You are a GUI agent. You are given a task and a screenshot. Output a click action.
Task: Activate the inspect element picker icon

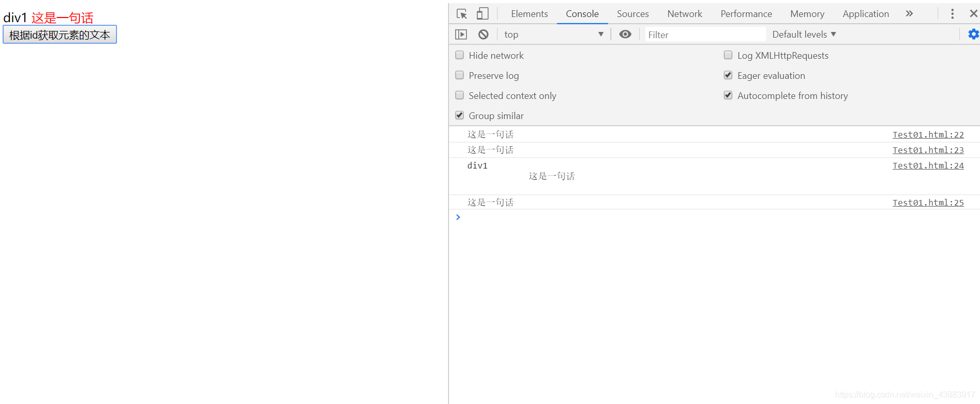[x=462, y=14]
